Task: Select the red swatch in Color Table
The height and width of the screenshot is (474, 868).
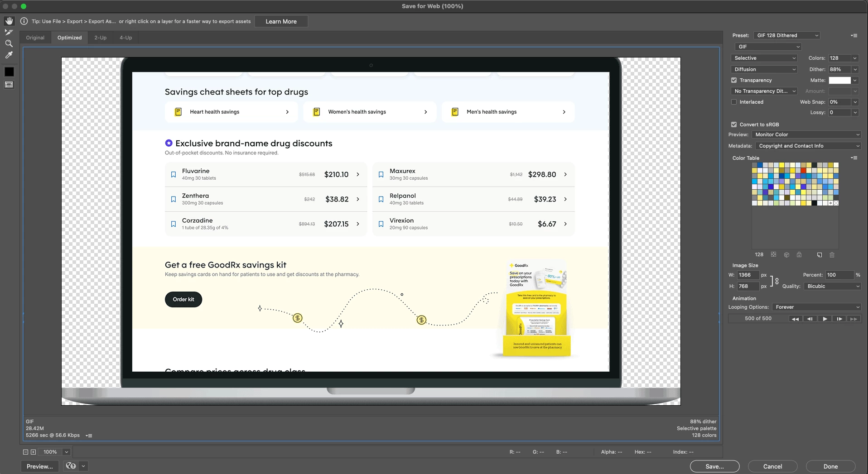Action: click(803, 171)
